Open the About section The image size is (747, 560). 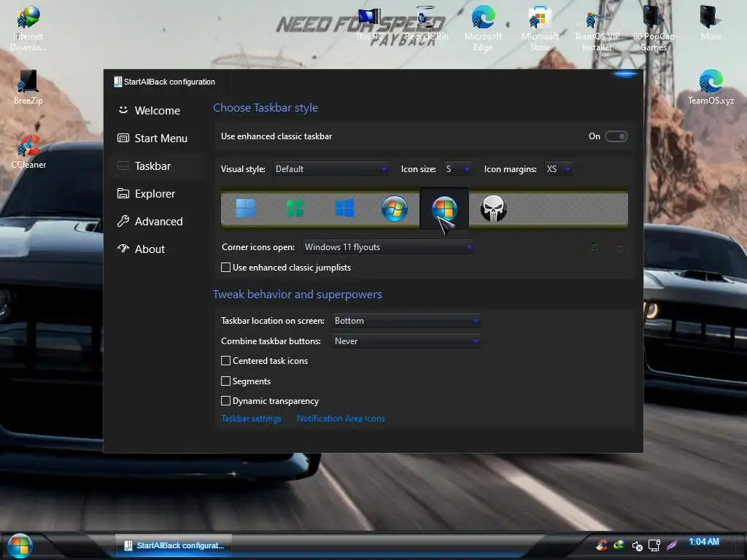point(158,249)
